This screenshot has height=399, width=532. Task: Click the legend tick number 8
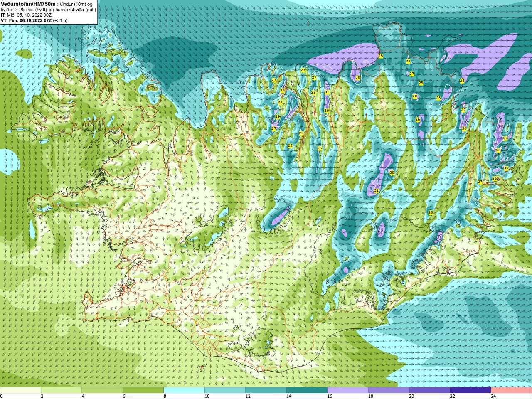click(165, 396)
